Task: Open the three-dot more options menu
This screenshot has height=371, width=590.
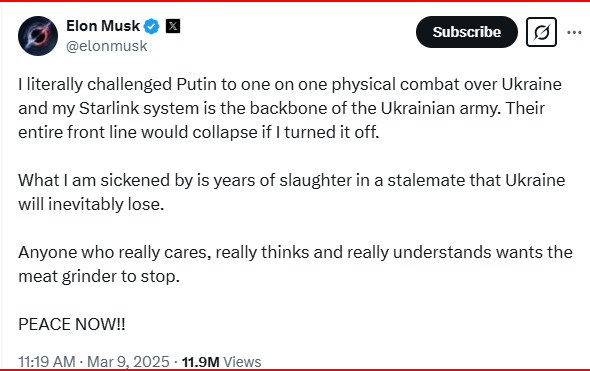Action: (x=574, y=32)
